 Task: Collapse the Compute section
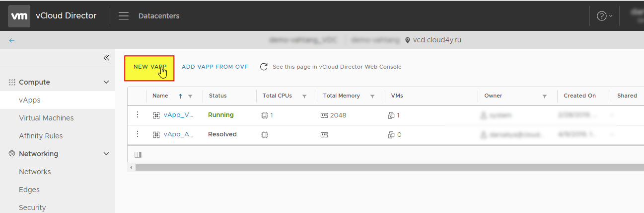coord(106,82)
